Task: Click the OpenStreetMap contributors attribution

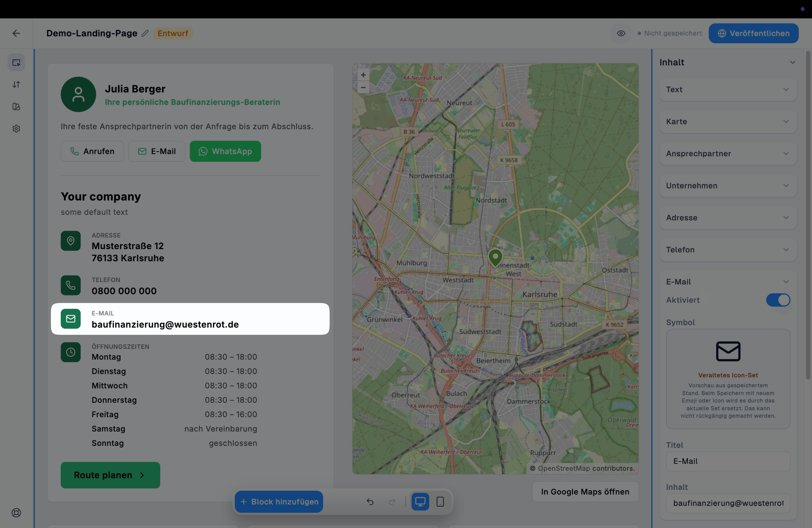Action: (x=582, y=468)
